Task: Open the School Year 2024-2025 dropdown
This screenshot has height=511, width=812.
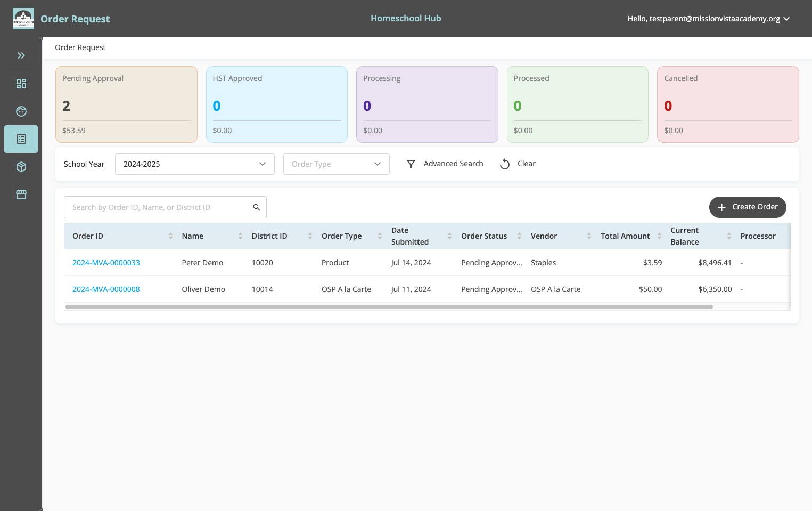Action: [x=195, y=164]
